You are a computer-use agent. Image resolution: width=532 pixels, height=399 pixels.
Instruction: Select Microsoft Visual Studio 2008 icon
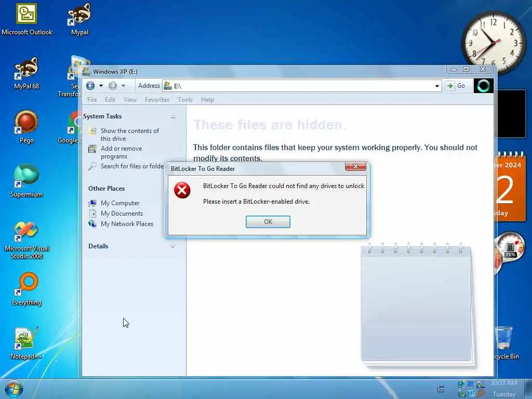26,240
